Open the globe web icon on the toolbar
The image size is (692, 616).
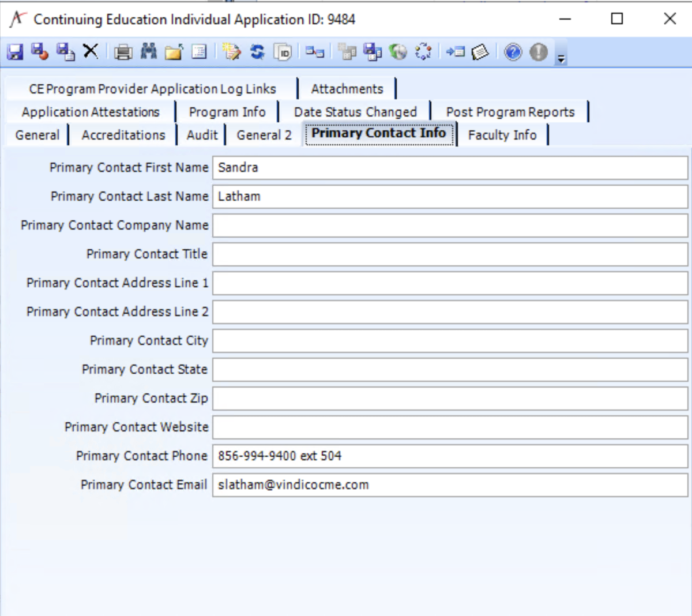[397, 51]
